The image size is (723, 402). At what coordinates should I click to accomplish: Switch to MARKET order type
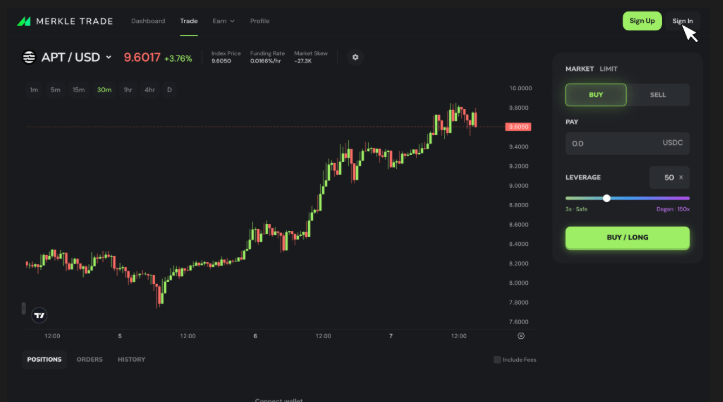tap(580, 69)
